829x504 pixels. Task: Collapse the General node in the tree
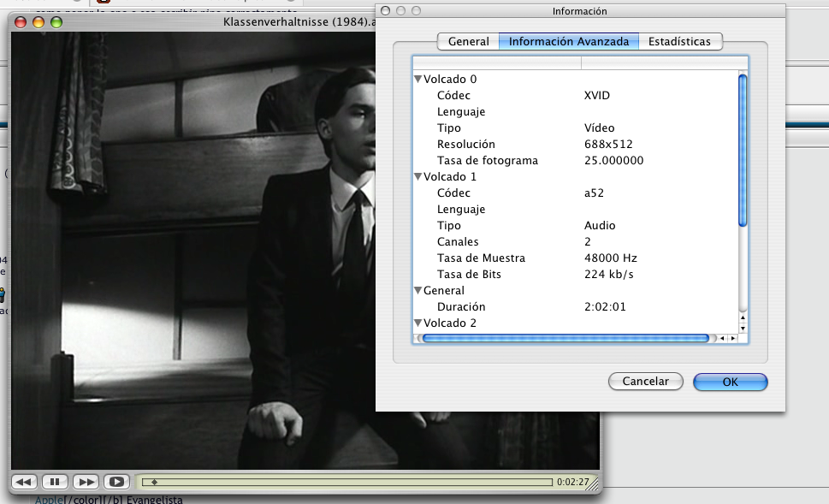417,290
